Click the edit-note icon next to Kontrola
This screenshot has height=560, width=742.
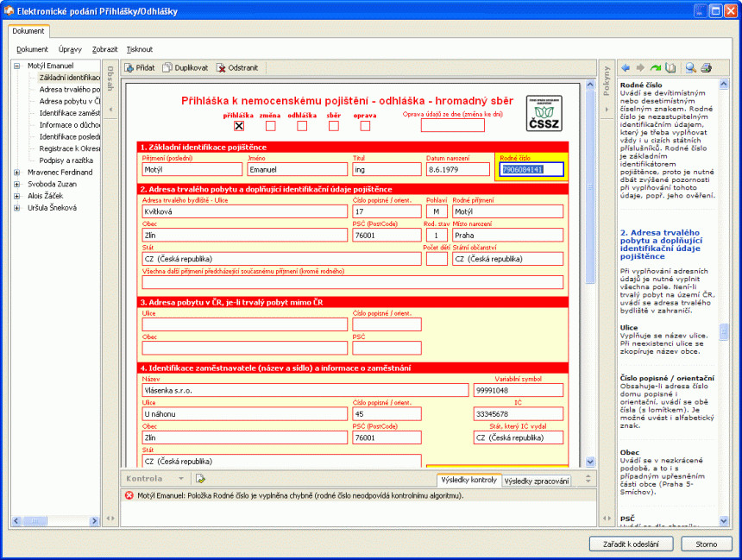[x=200, y=479]
